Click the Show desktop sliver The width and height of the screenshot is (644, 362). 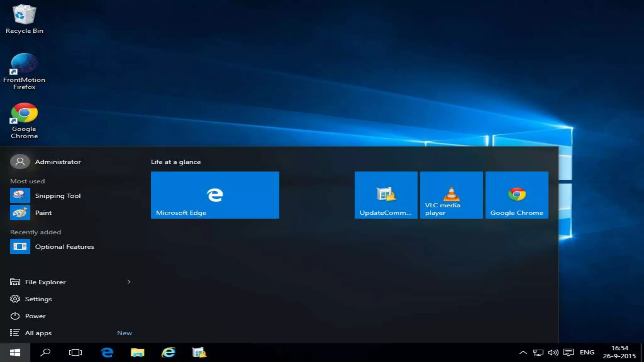click(x=642, y=353)
